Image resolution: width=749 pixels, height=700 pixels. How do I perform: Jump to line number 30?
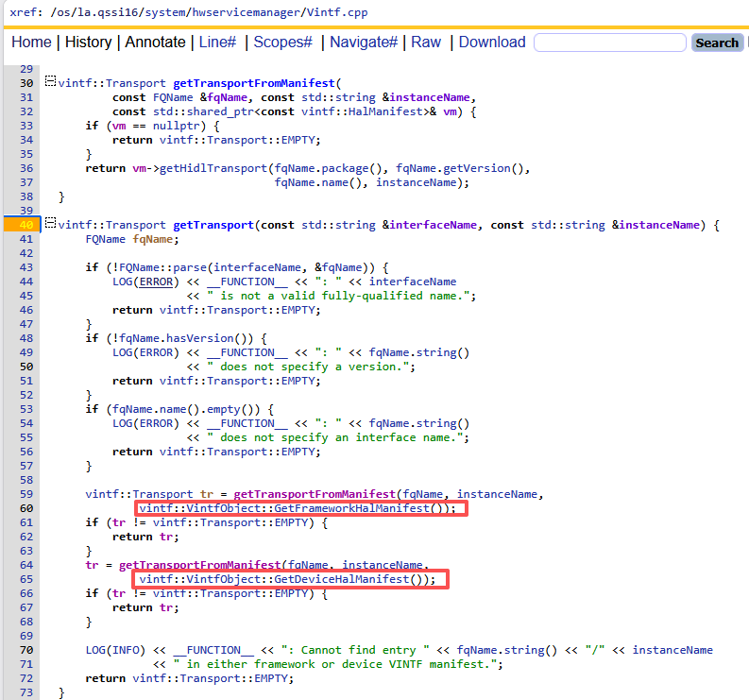coord(26,83)
